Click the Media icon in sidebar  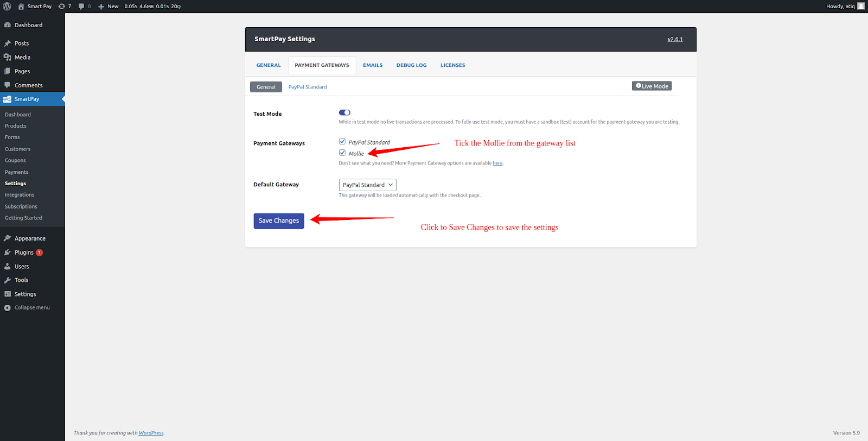click(8, 57)
